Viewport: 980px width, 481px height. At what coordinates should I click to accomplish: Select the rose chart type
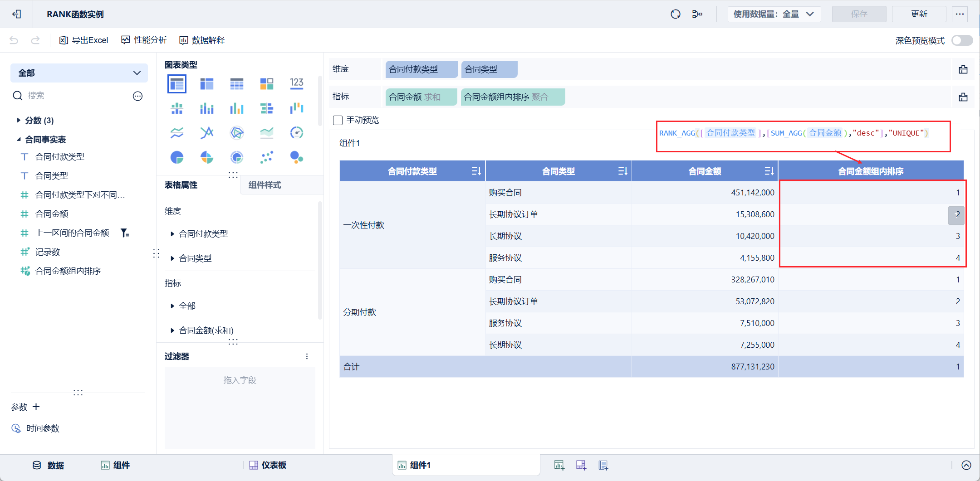pyautogui.click(x=207, y=157)
